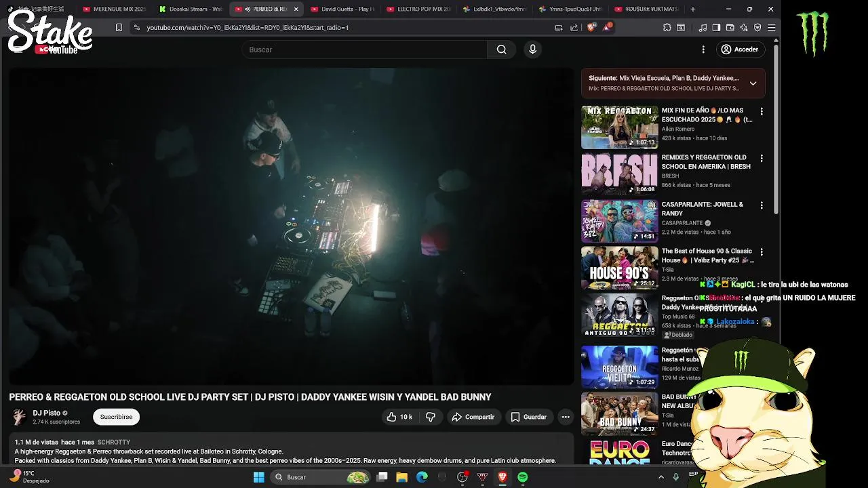This screenshot has height=488, width=868.
Task: Click the taskbar microphone tray icon
Action: pos(675,477)
